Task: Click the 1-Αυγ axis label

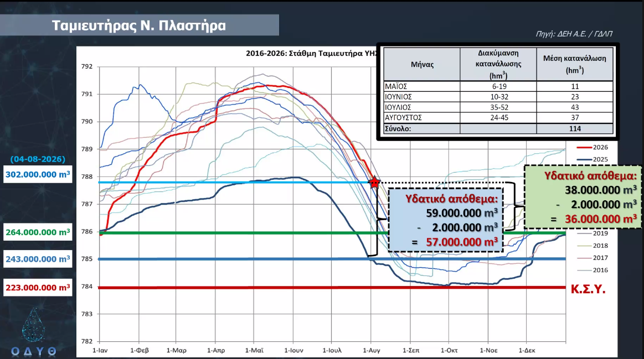Action: coord(372,350)
